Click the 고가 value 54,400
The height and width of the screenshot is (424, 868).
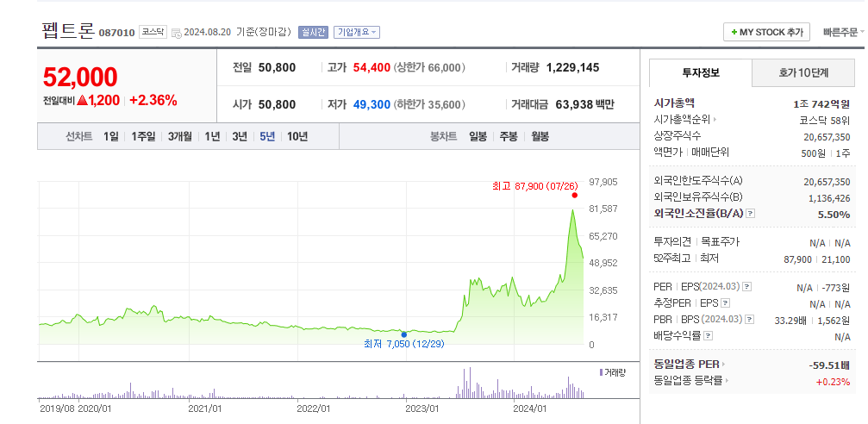372,67
